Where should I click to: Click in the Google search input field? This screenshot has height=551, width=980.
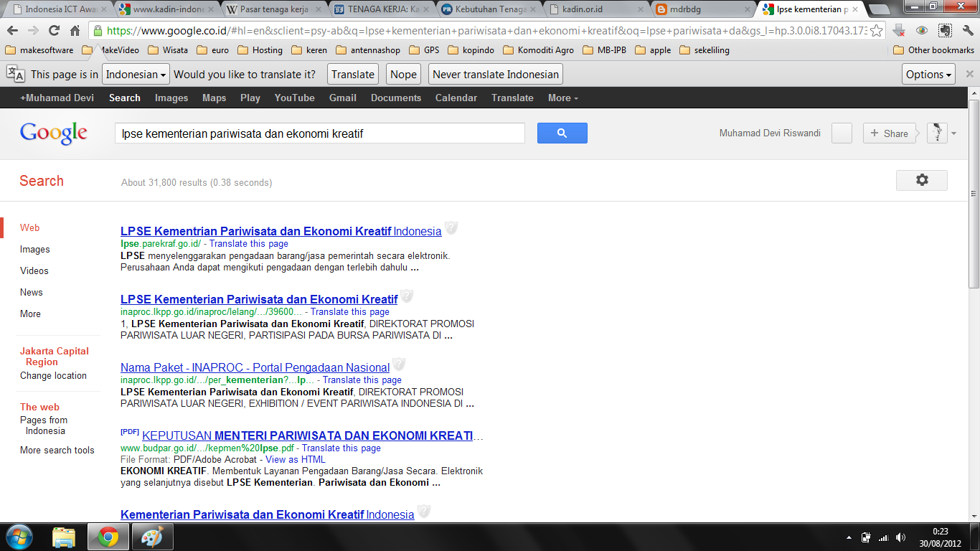pyautogui.click(x=320, y=133)
